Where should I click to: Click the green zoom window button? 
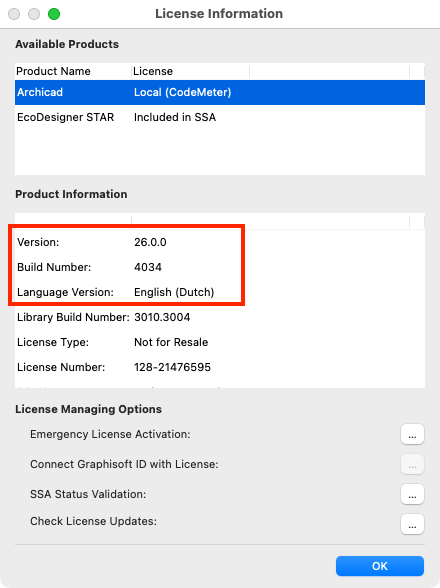tap(54, 14)
